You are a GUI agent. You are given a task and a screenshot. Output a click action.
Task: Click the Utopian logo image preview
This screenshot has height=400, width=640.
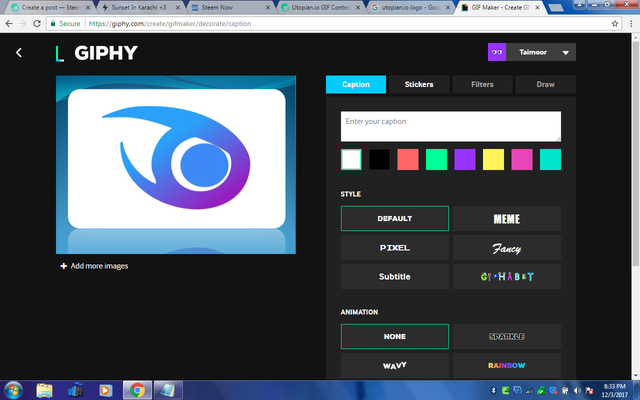pos(176,164)
